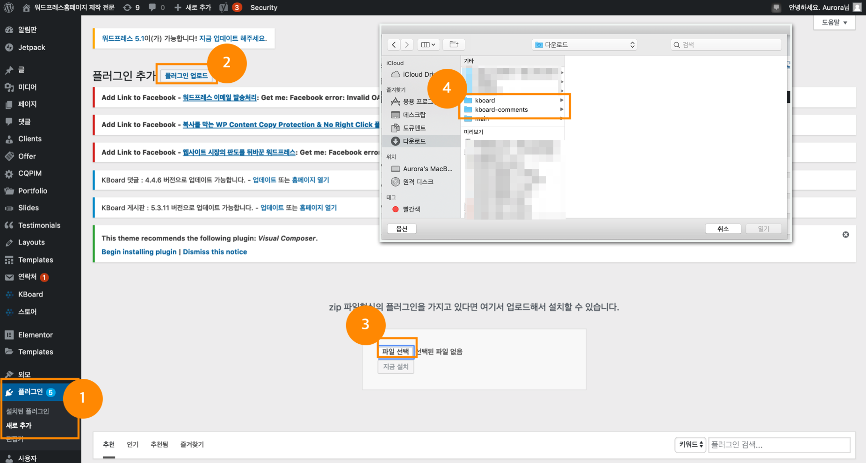Click the 플러그인 업로드 button
The image size is (868, 463).
pyautogui.click(x=186, y=75)
